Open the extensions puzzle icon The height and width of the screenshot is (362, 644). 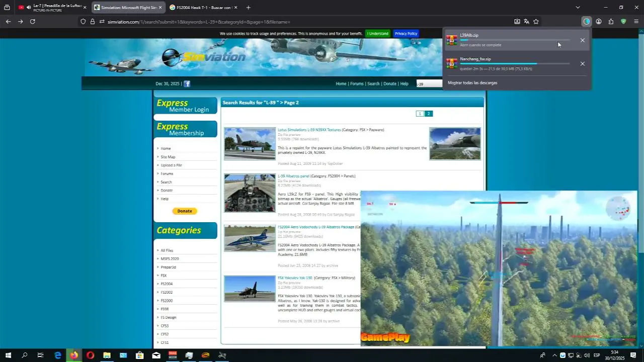[611, 22]
